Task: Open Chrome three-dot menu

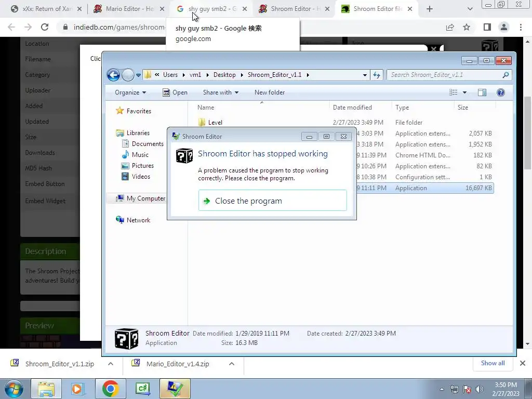Action: (521, 27)
